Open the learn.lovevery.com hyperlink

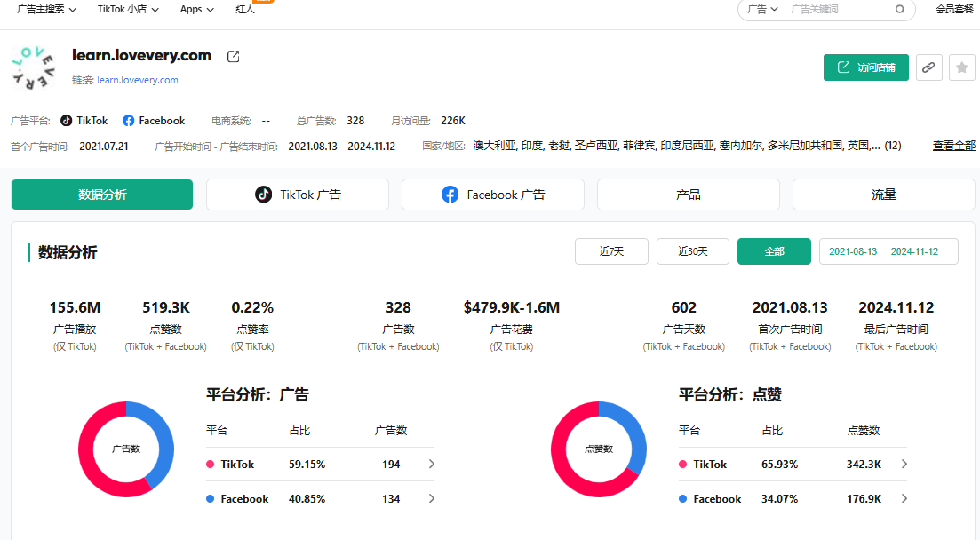click(x=138, y=80)
